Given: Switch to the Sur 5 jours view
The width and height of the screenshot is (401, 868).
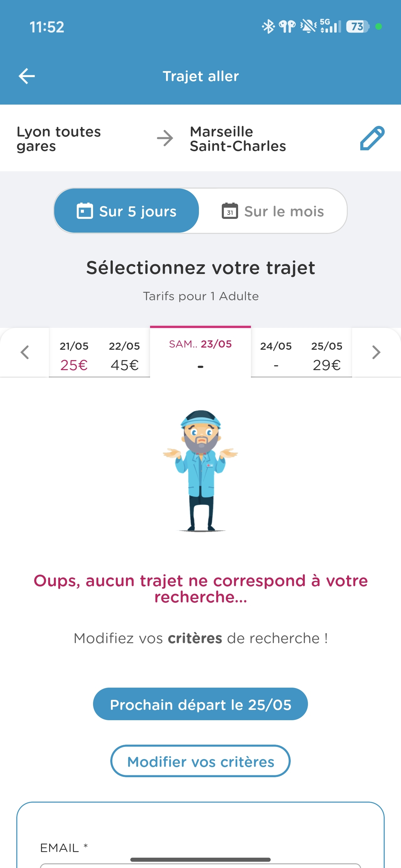Looking at the screenshot, I should click(x=127, y=211).
